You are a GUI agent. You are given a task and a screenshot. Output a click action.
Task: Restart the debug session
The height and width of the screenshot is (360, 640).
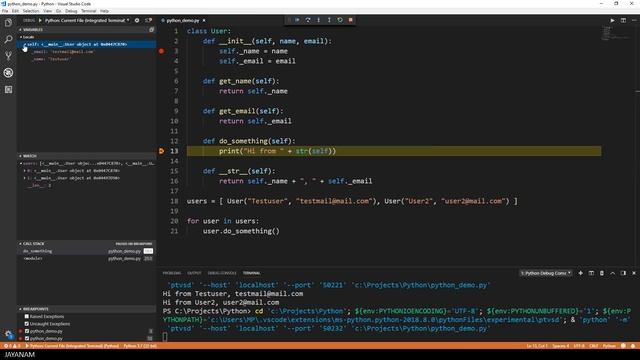[340, 20]
